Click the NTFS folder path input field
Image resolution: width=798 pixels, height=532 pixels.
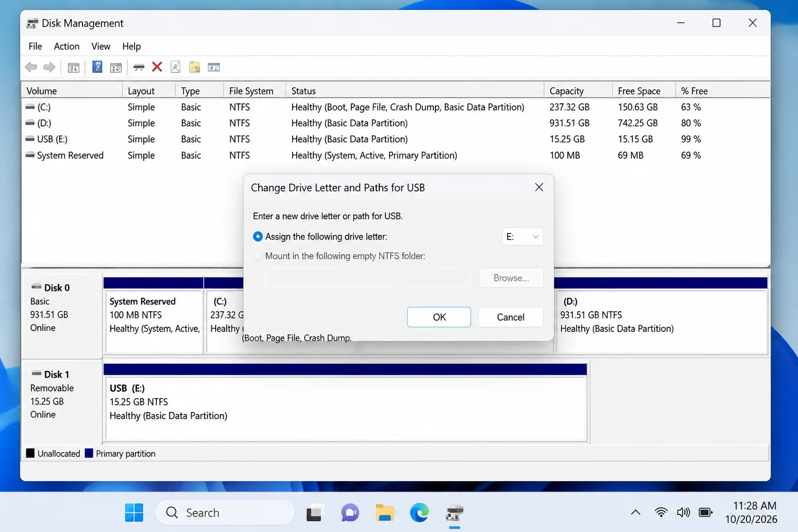[x=368, y=278]
